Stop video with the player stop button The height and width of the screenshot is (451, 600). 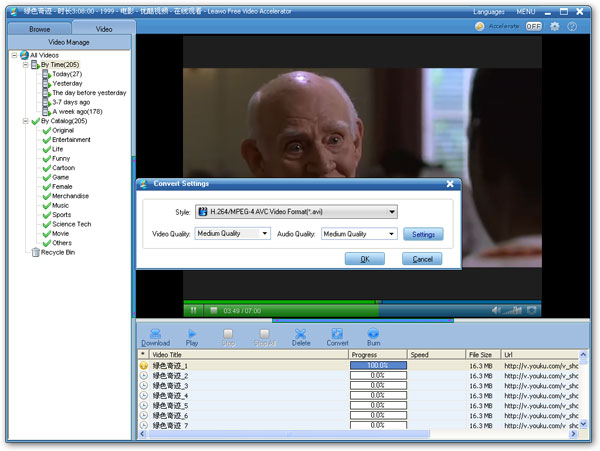214,310
